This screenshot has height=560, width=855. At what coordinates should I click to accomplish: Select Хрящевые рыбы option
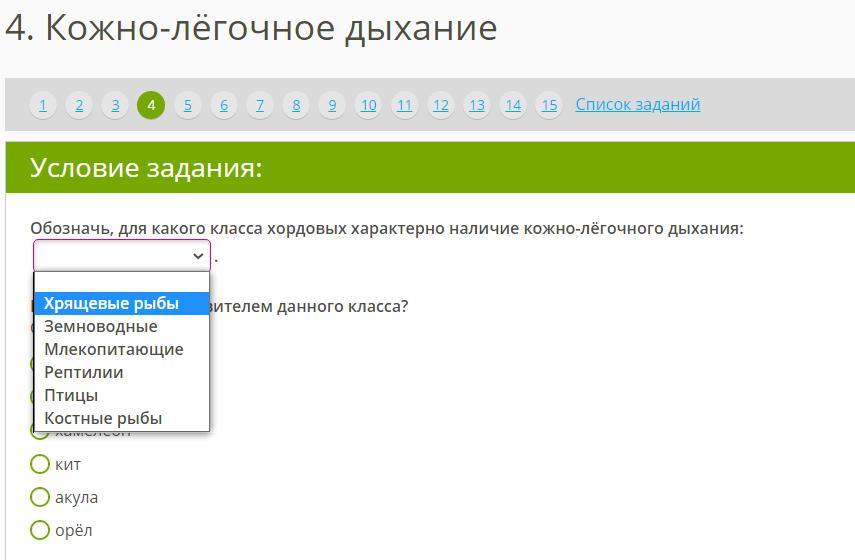coord(111,303)
